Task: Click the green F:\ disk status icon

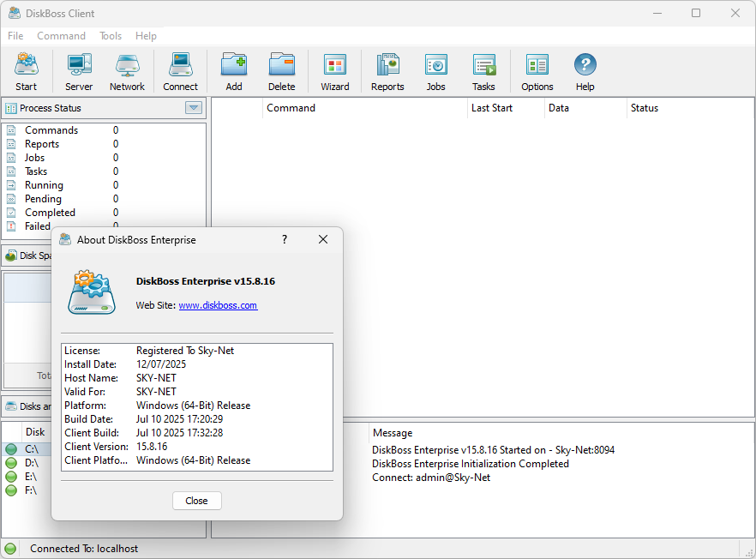Action: pos(11,490)
